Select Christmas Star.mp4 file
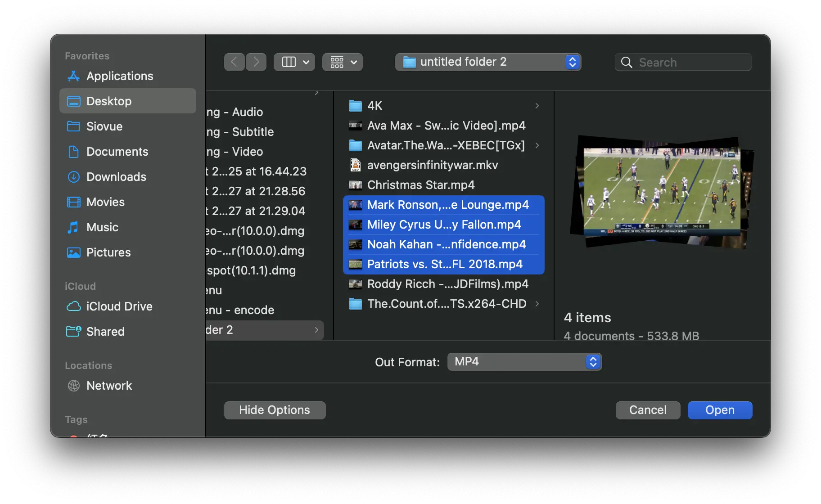Screen dimensions: 821x504 (x=444, y=185)
